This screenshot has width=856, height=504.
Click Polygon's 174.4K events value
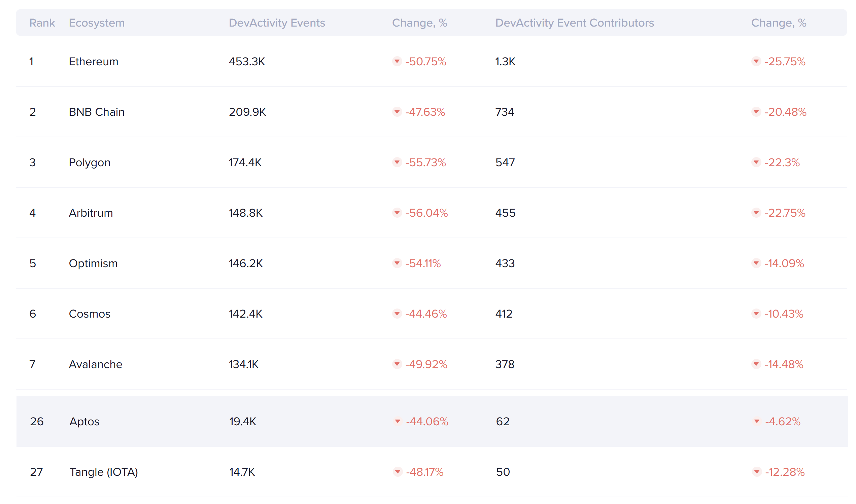tap(245, 163)
